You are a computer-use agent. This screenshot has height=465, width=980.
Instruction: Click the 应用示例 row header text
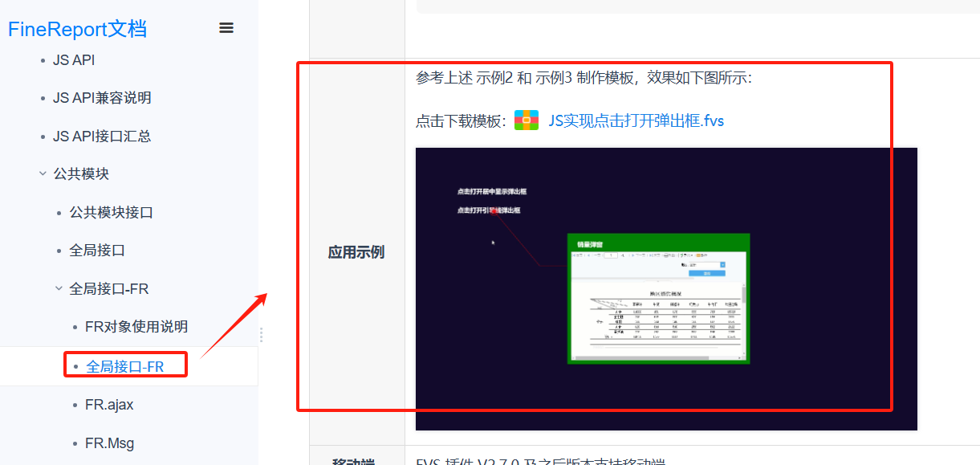356,252
